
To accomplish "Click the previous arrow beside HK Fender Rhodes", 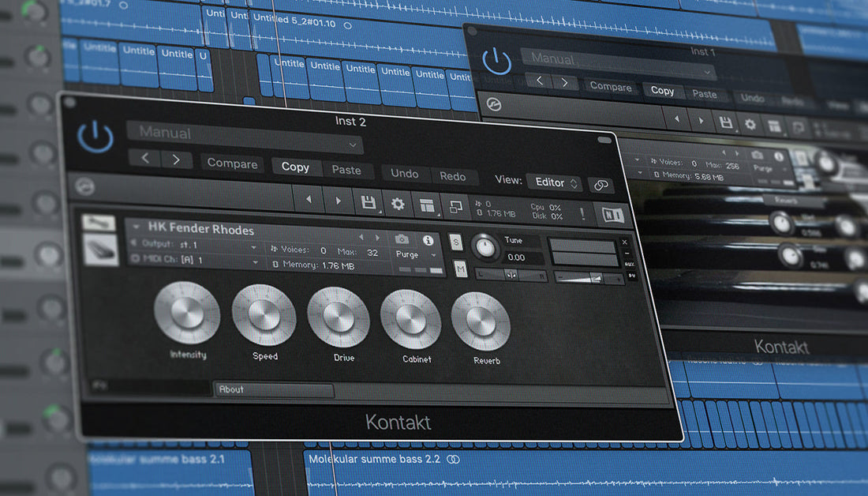I will point(361,237).
